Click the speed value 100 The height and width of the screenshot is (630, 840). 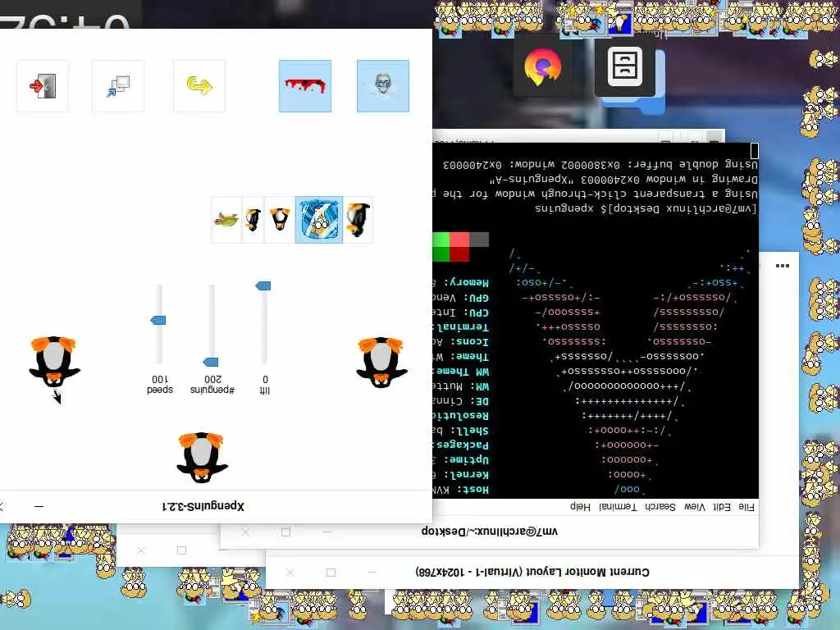(160, 379)
